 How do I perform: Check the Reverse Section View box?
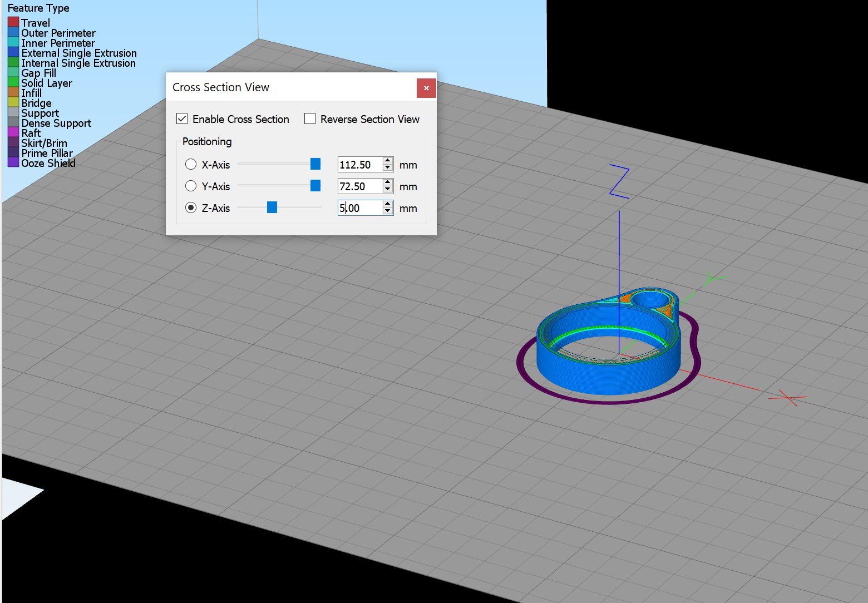point(310,118)
